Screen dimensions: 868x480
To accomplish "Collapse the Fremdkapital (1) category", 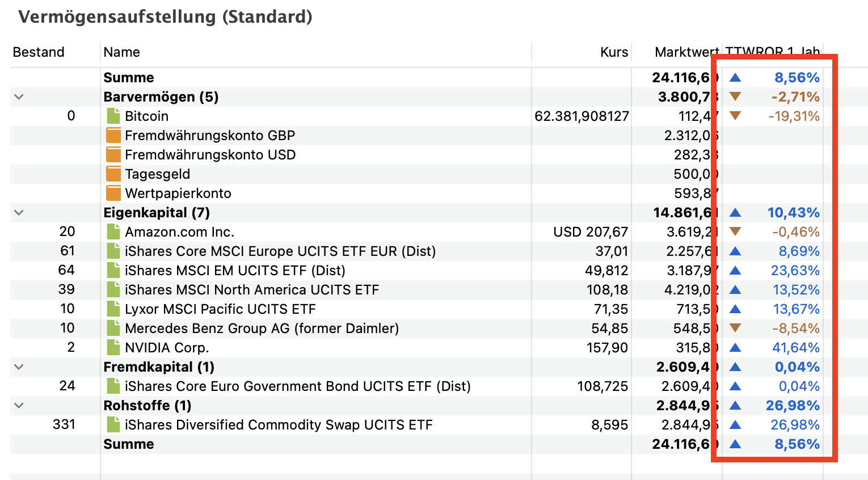I will [x=19, y=367].
